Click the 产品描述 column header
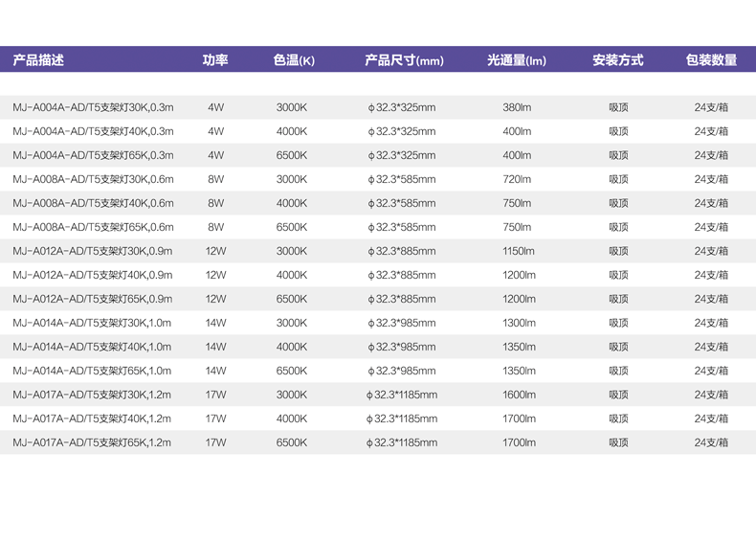 tap(38, 60)
